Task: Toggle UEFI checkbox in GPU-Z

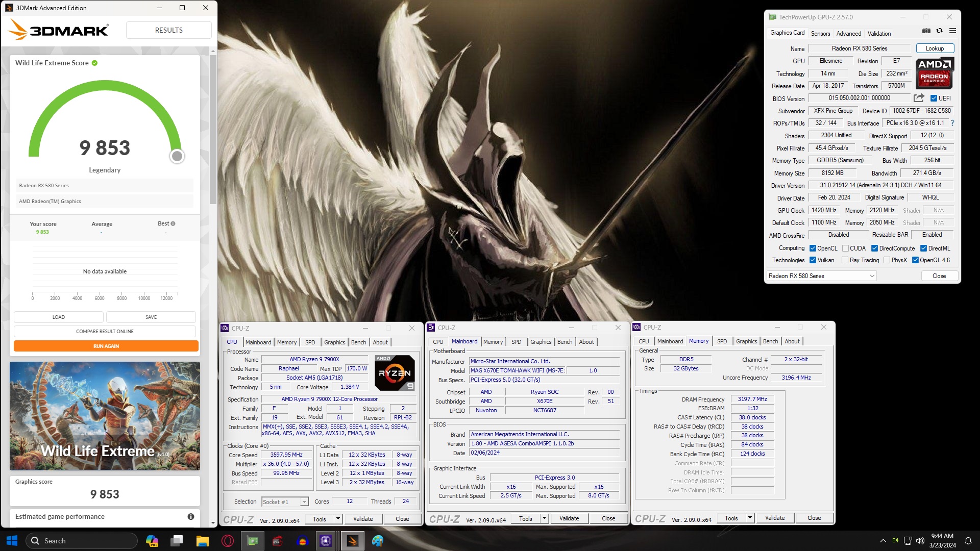Action: click(934, 98)
